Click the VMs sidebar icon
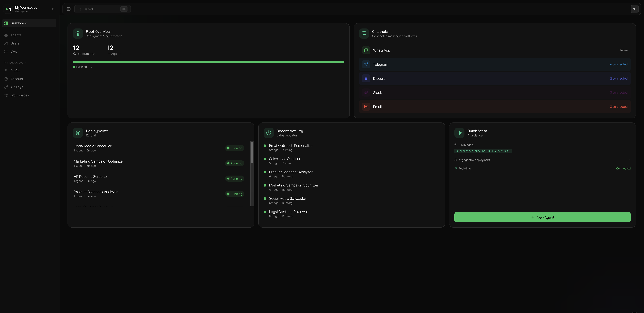Screen dimensions: 644x313 click(6, 52)
